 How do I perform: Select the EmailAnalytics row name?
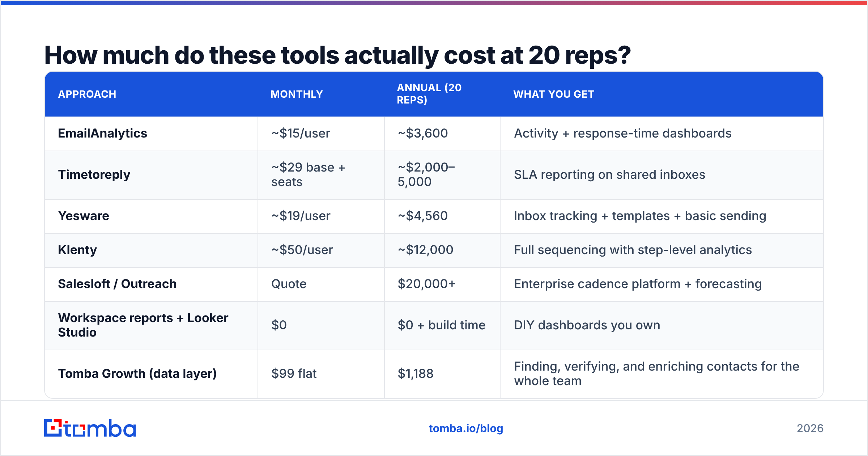103,134
